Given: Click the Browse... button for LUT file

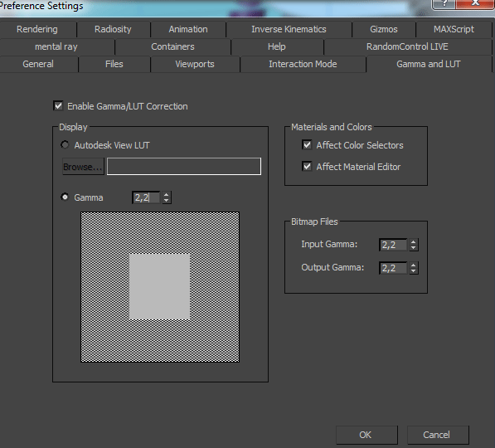Looking at the screenshot, I should [x=83, y=167].
